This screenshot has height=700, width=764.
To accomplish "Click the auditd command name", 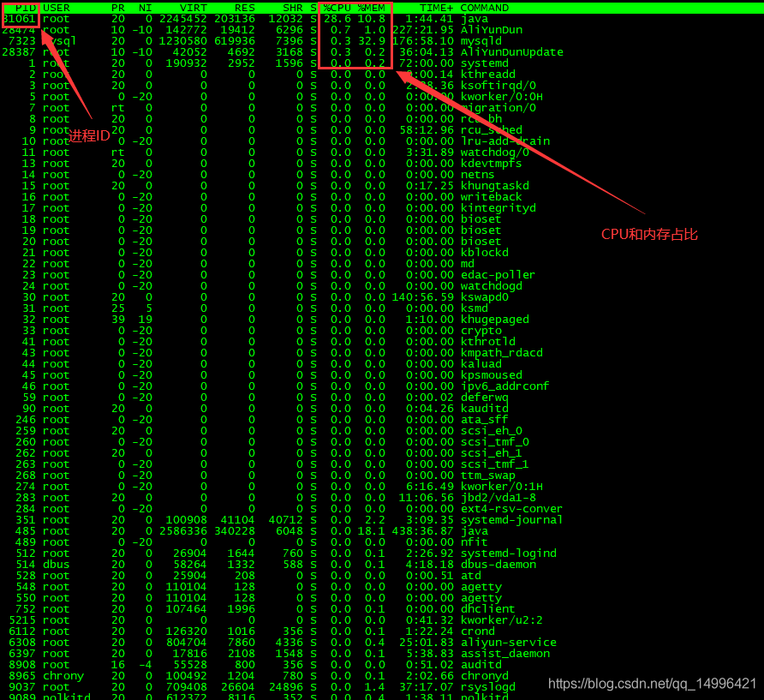I will pyautogui.click(x=481, y=665).
